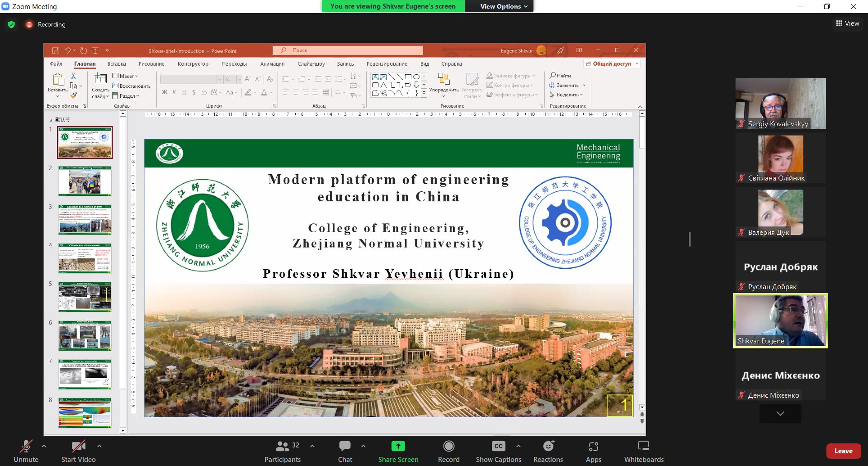Switch to the Конструктор ribbon tab
Image resolution: width=868 pixels, height=466 pixels.
pos(193,64)
